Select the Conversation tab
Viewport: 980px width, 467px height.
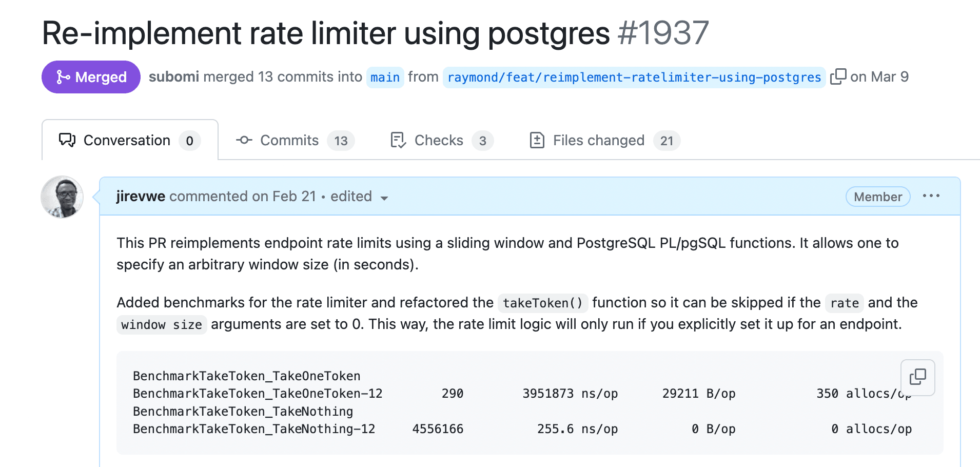click(127, 140)
